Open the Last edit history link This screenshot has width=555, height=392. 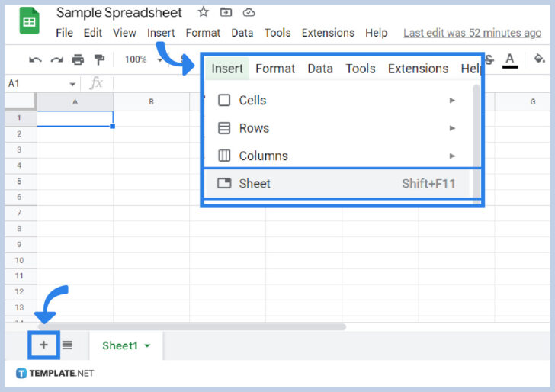pos(472,33)
